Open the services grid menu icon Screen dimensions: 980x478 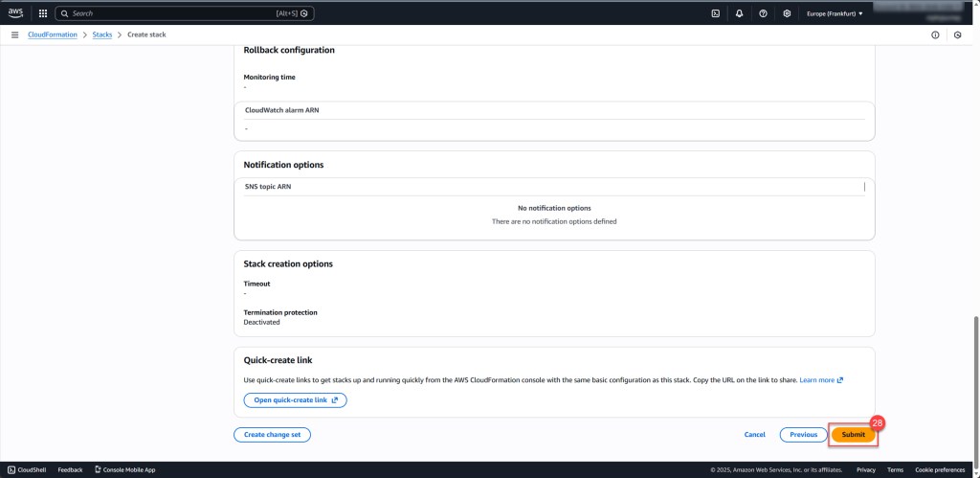pyautogui.click(x=42, y=13)
